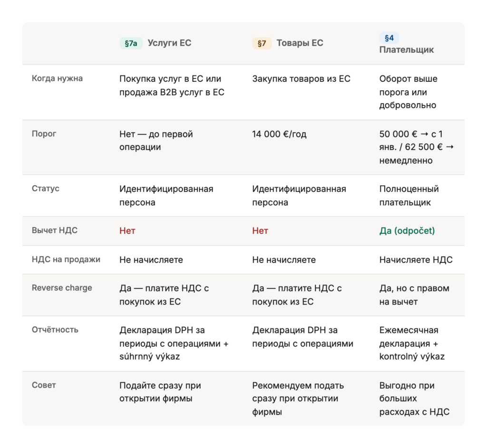Screen dimensions: 487x448
Task: Click the 'Полноценный плательщик' status cell
Action: pyautogui.click(x=409, y=196)
